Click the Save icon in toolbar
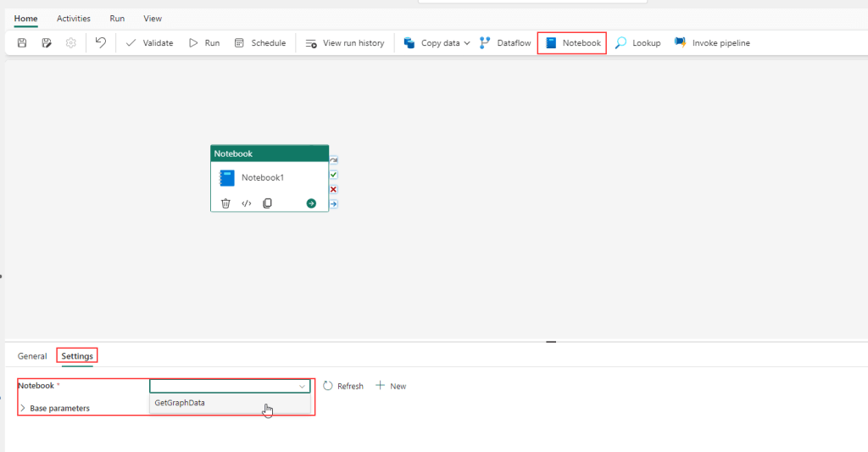The width and height of the screenshot is (868, 452). [x=22, y=43]
